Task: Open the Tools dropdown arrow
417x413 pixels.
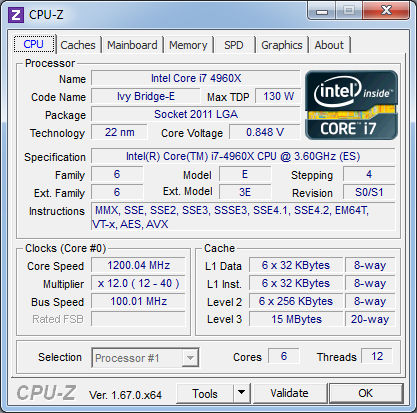Action: 242,393
